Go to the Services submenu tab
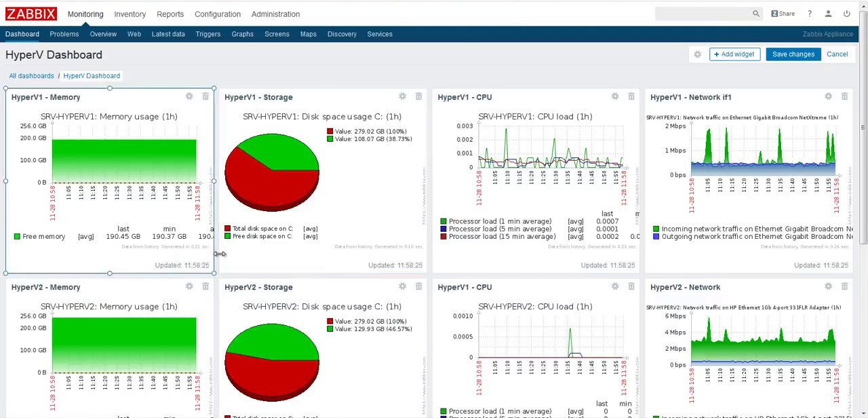 click(x=380, y=34)
